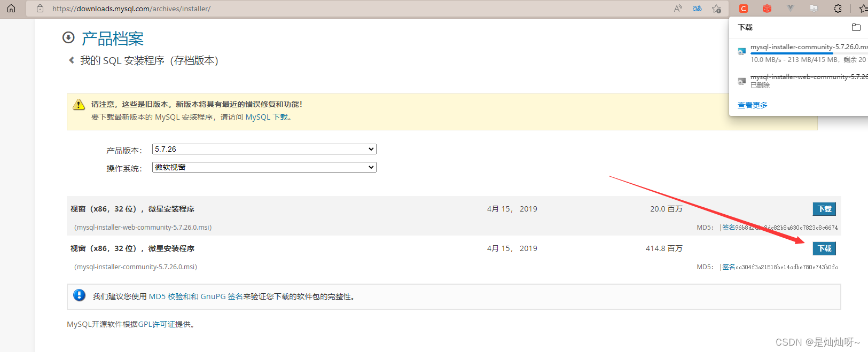Viewport: 868px width, 352px height.
Task: Click the download progress bar
Action: click(809, 53)
